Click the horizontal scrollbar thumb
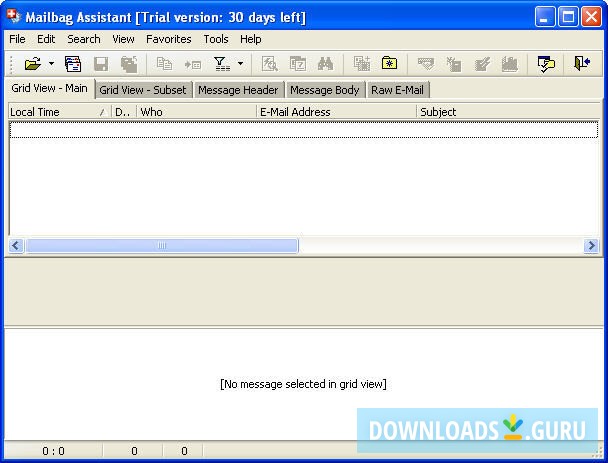This screenshot has height=463, width=608. tap(162, 245)
